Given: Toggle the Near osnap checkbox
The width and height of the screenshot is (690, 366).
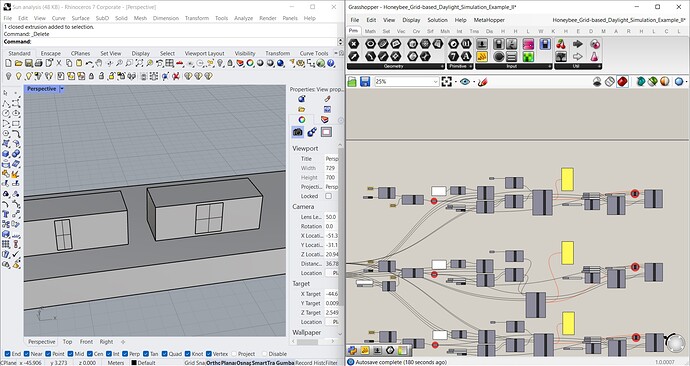Looking at the screenshot, I should [x=26, y=354].
